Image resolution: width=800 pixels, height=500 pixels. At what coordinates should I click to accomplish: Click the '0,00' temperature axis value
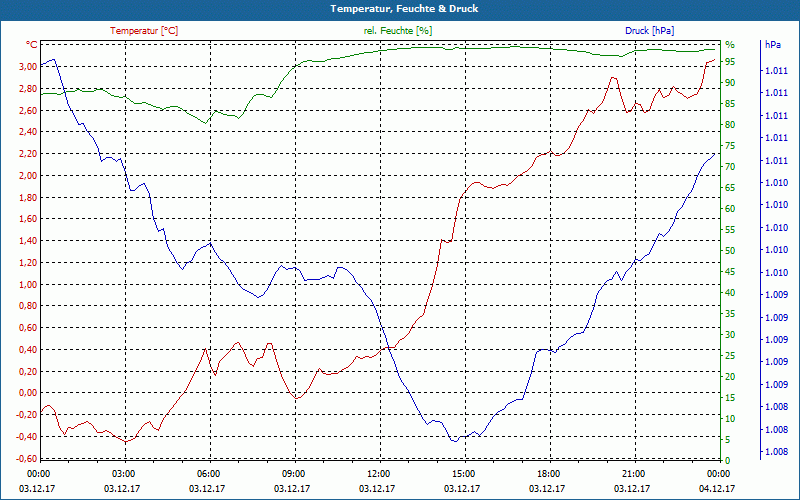[28, 393]
